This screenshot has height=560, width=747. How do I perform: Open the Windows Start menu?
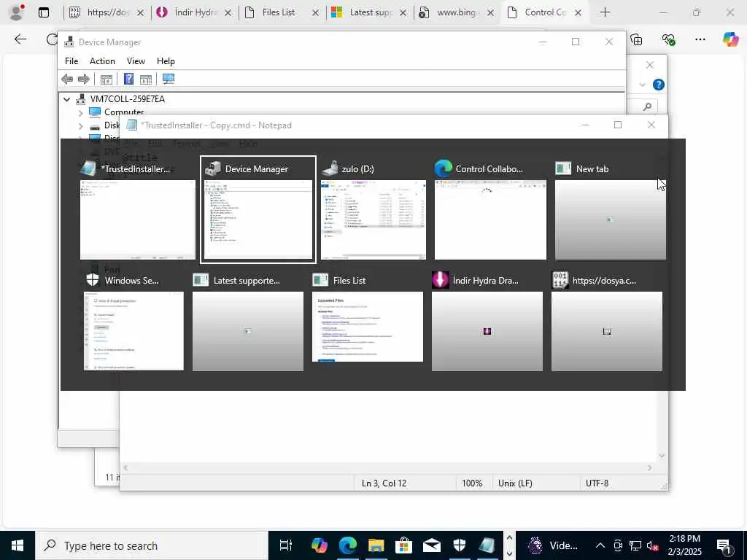pos(18,545)
